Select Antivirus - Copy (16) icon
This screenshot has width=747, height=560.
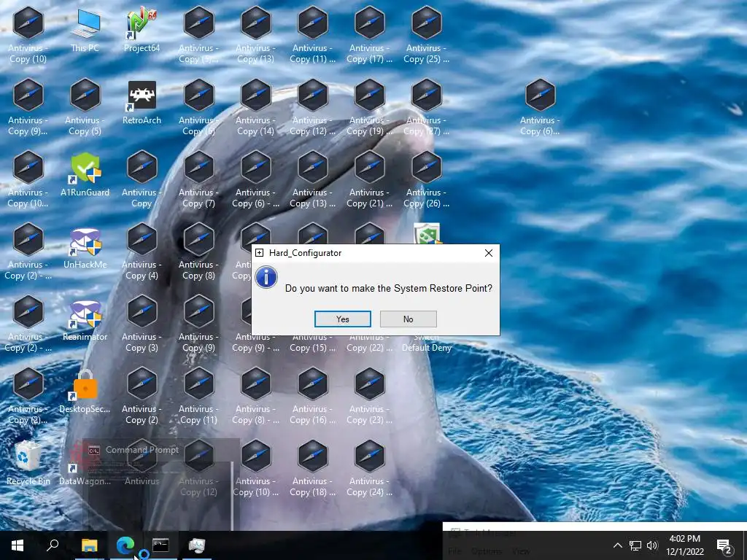312,397
